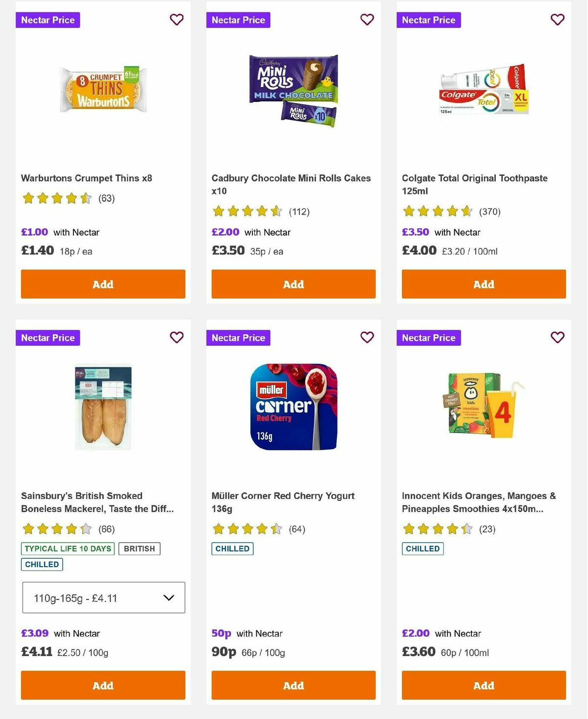Add Cadbury Chocolate Mini Rolls to basket
Image resolution: width=588 pixels, height=719 pixels.
[293, 284]
